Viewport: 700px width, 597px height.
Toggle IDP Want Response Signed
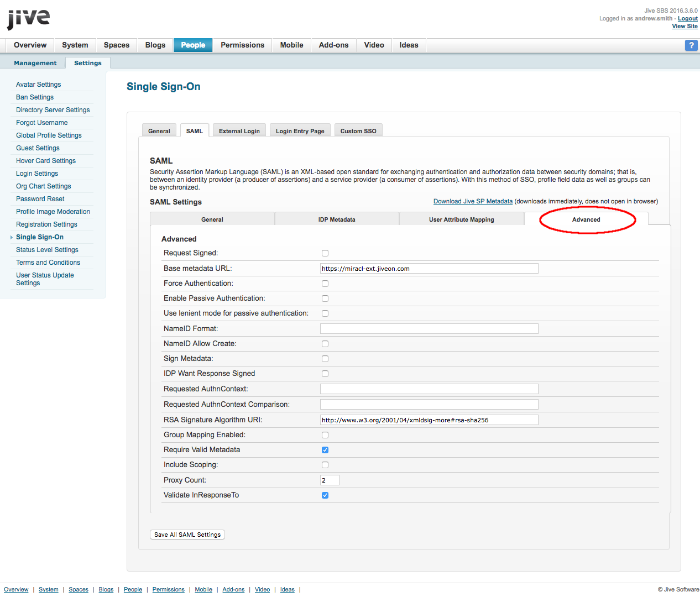point(325,374)
